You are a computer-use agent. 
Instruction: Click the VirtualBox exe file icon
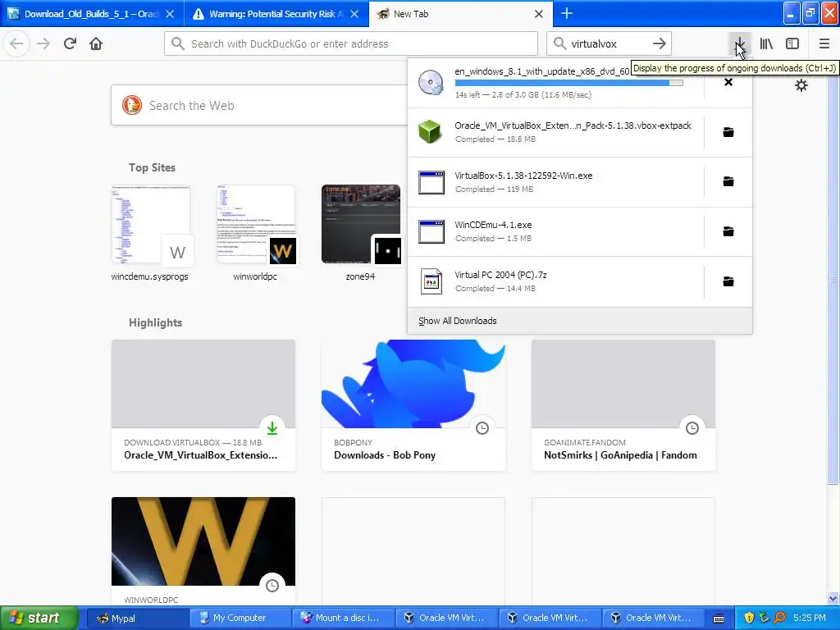pos(431,182)
